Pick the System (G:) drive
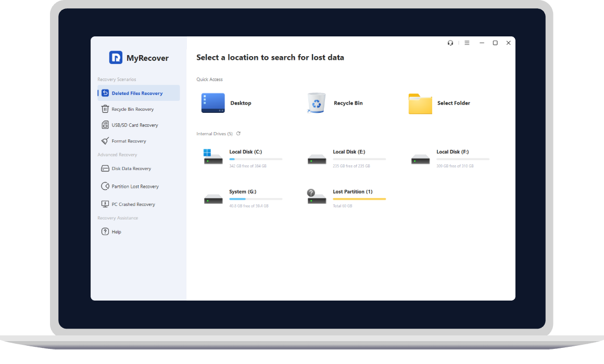 (x=243, y=192)
